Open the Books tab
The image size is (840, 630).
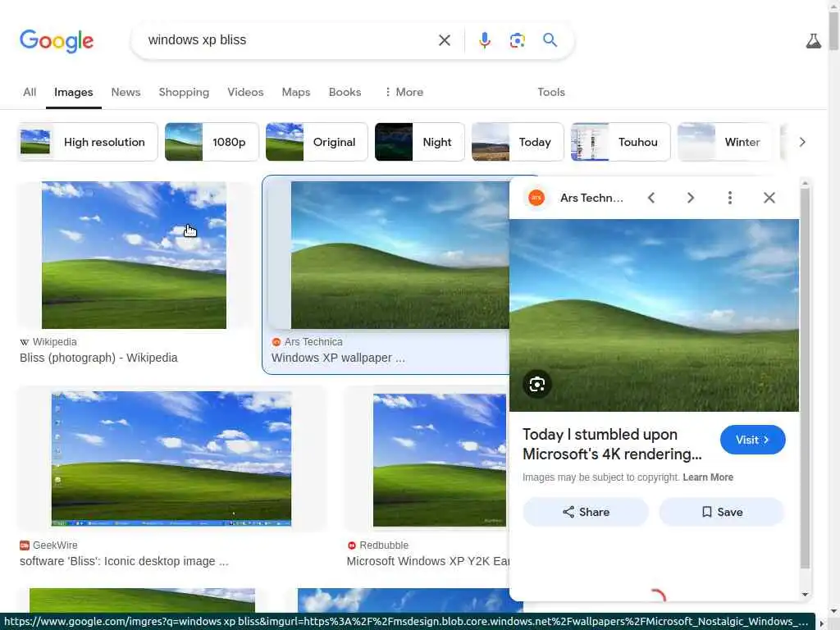tap(345, 92)
